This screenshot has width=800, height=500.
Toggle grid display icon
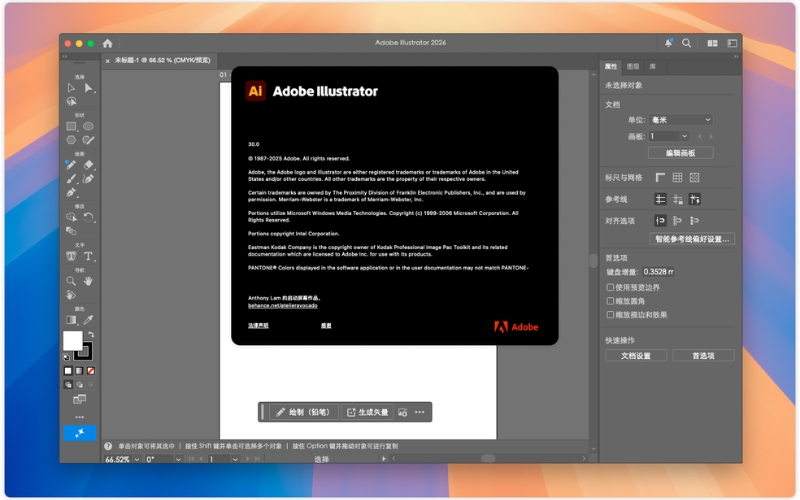pos(678,178)
